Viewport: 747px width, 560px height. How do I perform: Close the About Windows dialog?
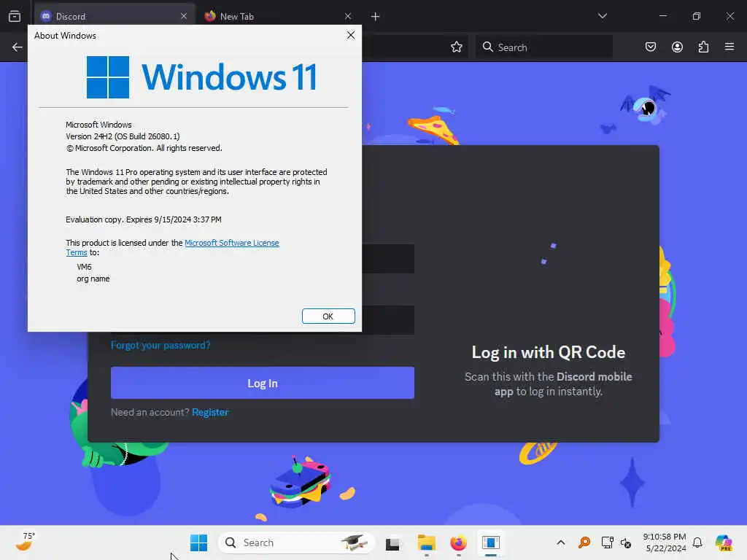click(351, 35)
